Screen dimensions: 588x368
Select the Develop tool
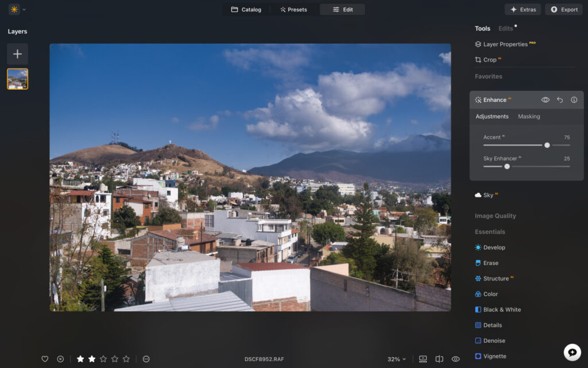495,247
